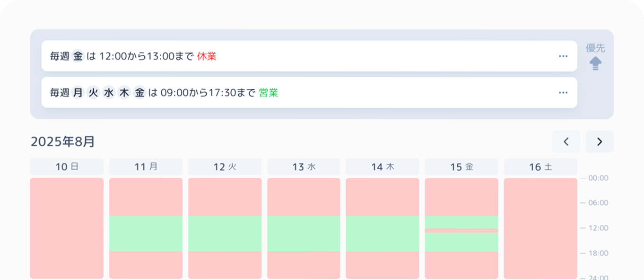Click the 2025年8月 month heading

click(x=63, y=141)
